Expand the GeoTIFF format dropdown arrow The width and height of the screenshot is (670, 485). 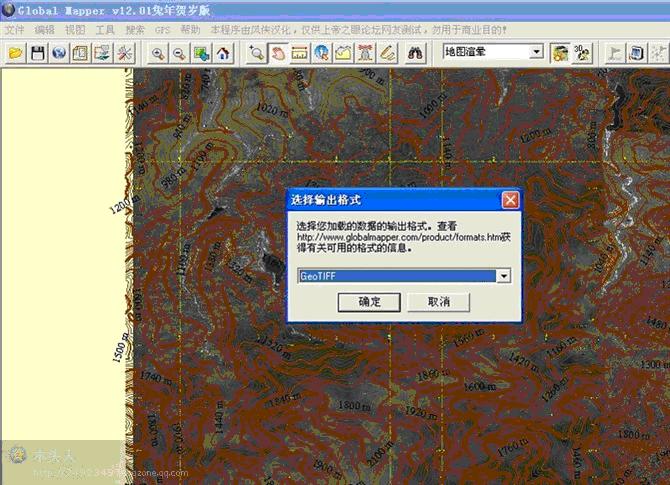tap(504, 276)
